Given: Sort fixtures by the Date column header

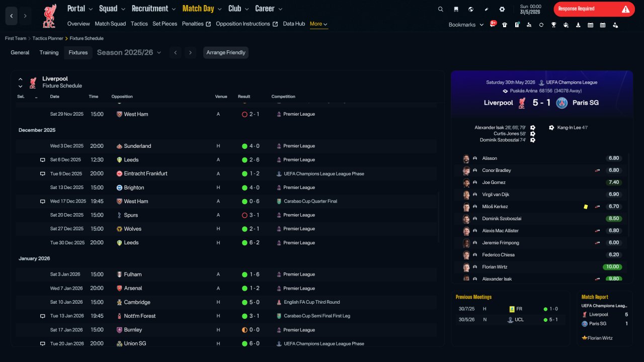Looking at the screenshot, I should click(54, 97).
